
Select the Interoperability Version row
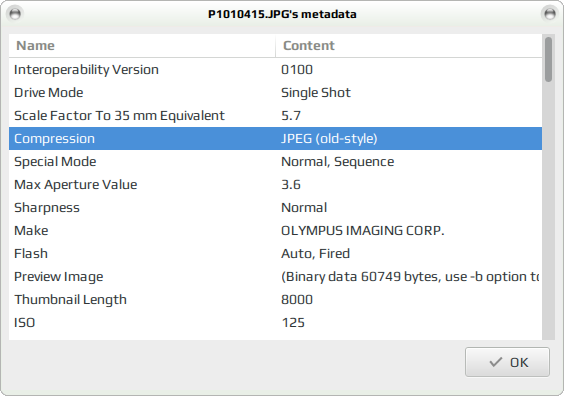pos(276,69)
